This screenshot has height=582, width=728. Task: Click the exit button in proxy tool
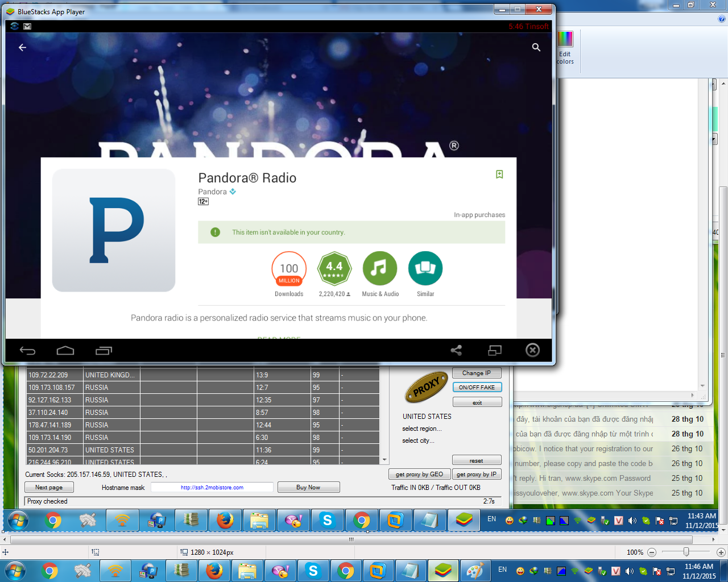tap(477, 402)
